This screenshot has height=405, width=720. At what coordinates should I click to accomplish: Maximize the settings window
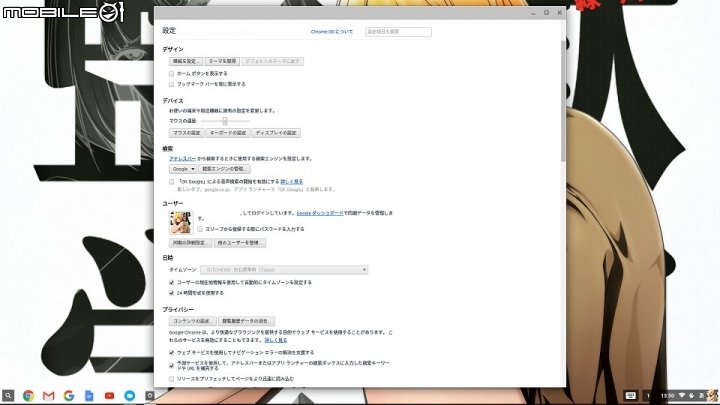546,13
